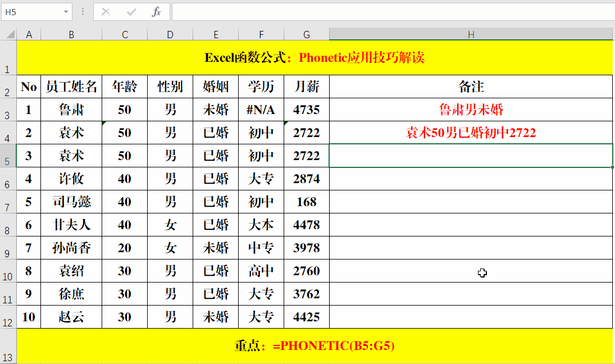This screenshot has height=364, width=615.
Task: Click the cell containing '袁绍'
Action: [71, 271]
